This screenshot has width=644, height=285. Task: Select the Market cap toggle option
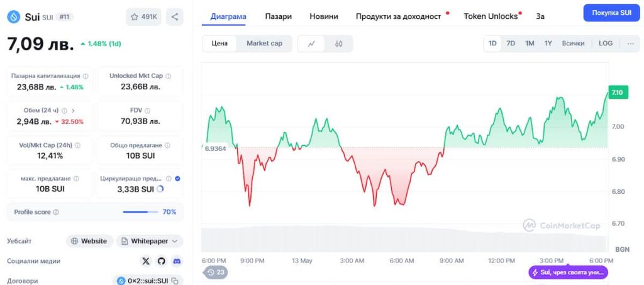(x=264, y=43)
